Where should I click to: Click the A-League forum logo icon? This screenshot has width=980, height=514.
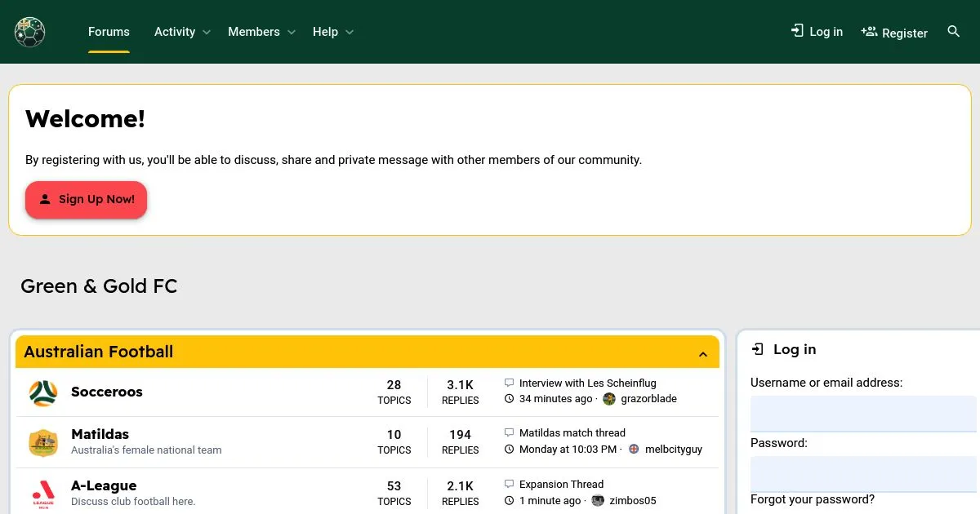click(x=43, y=494)
